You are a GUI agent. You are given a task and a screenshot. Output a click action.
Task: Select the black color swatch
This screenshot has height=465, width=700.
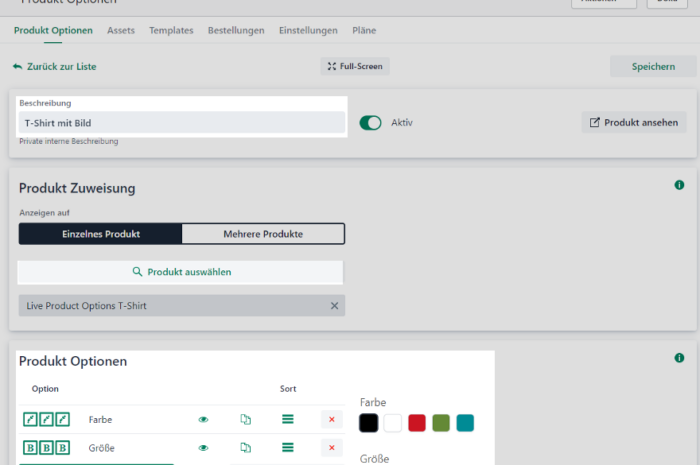[369, 423]
